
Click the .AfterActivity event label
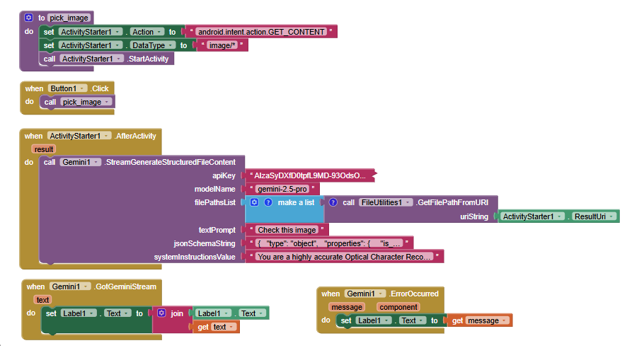(x=134, y=135)
